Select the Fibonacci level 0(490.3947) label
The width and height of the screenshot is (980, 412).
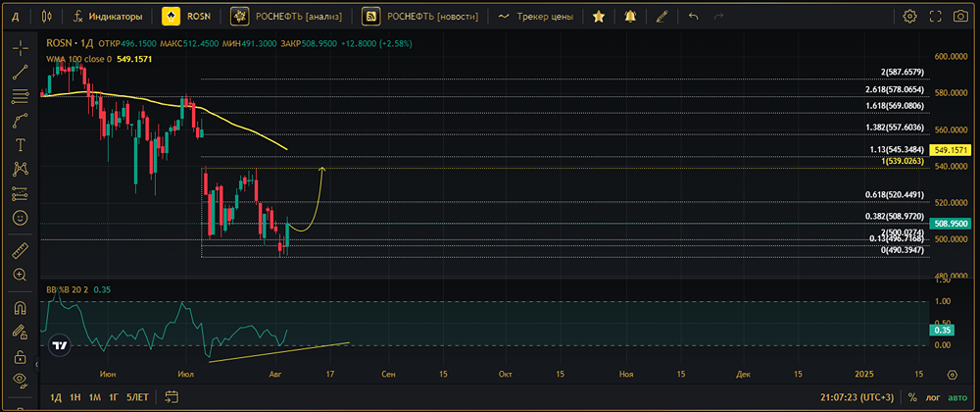tap(903, 250)
